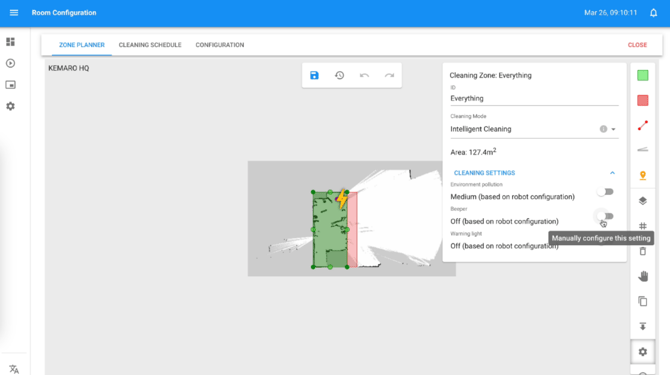Viewport: 670px width, 375px height.
Task: Select the green cleaning zone on map
Action: pos(330,230)
